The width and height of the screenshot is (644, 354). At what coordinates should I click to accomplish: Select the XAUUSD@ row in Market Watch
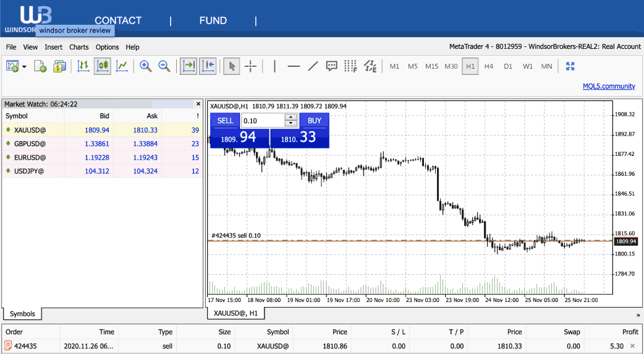click(102, 130)
